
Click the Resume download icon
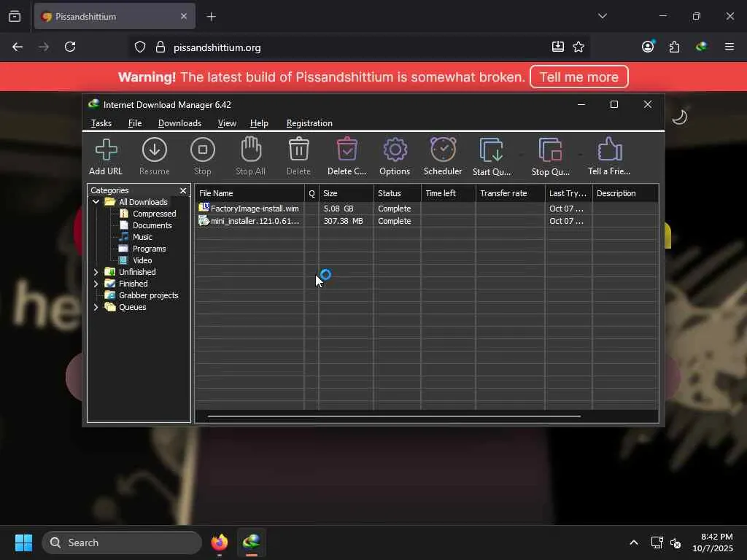[x=155, y=156]
